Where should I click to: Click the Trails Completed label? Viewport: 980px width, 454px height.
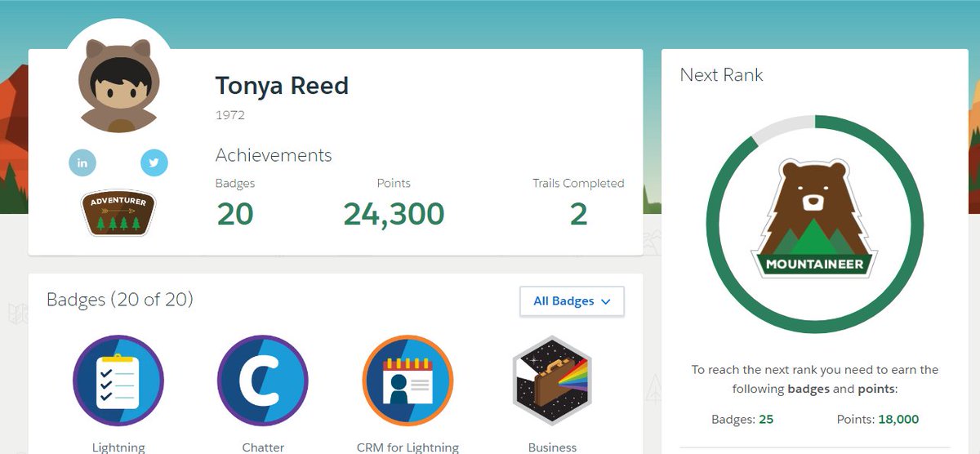point(578,184)
